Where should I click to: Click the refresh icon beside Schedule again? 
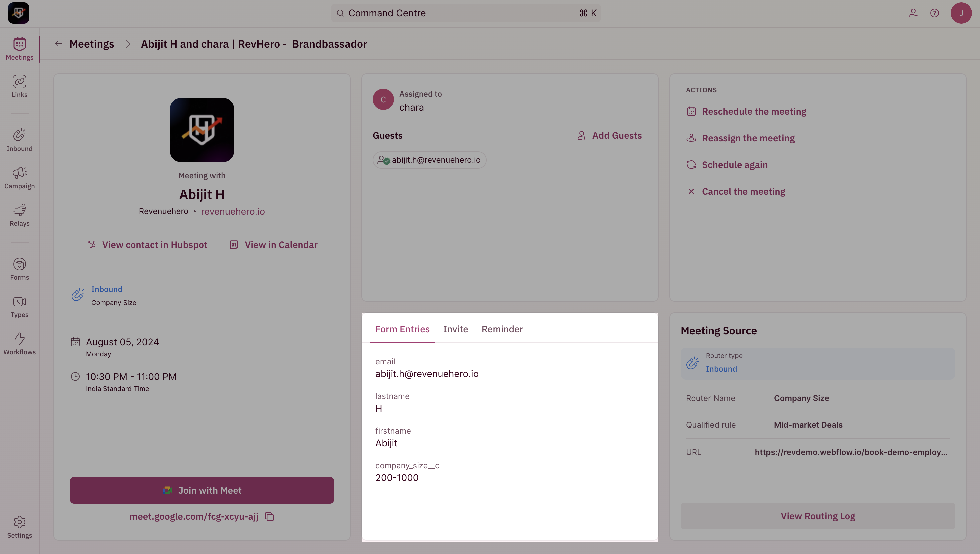691,165
